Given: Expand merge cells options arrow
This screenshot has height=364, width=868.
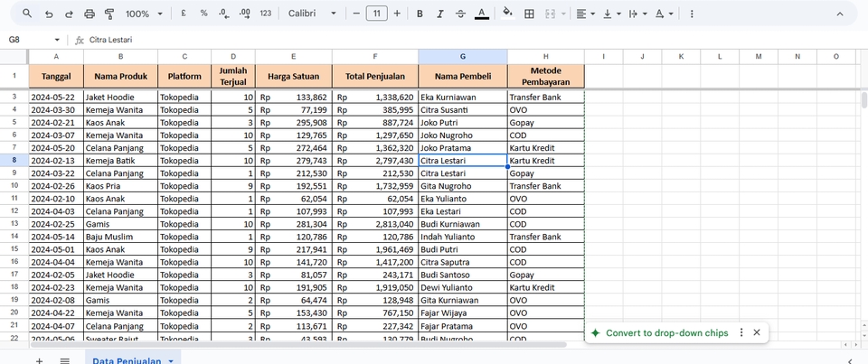Looking at the screenshot, I should click(563, 14).
